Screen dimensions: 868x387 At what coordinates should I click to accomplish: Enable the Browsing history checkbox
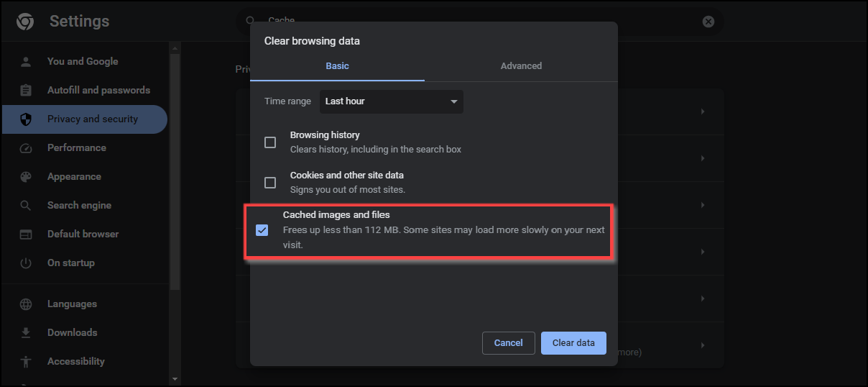click(270, 142)
